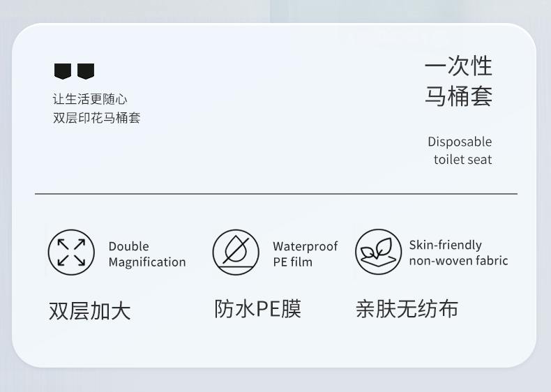
Task: Select the non-woven fabric text
Action: click(x=458, y=261)
